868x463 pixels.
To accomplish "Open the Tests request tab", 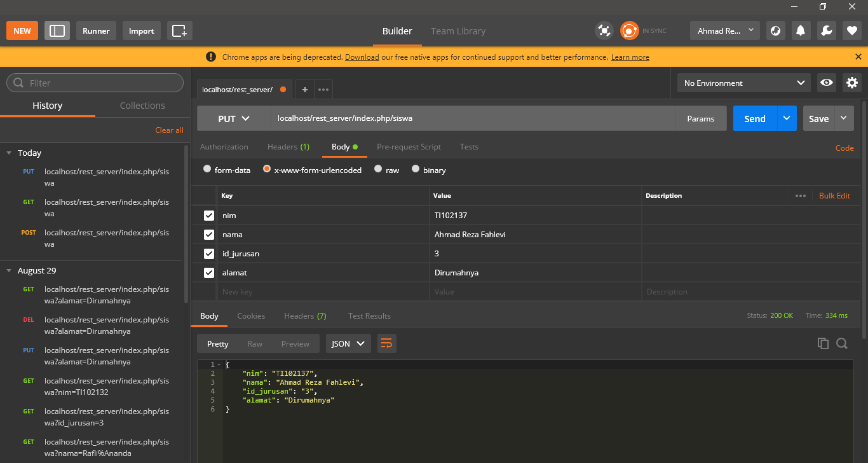I will pyautogui.click(x=469, y=147).
